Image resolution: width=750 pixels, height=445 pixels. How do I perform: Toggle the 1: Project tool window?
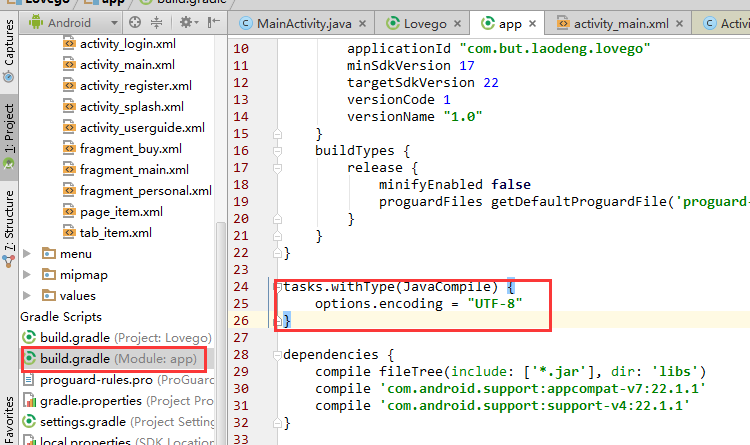point(9,136)
